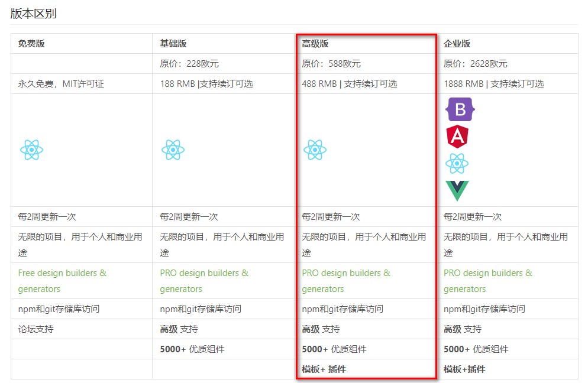588x383 pixels.
Task: Click the 企业版 column header
Action: [x=457, y=44]
